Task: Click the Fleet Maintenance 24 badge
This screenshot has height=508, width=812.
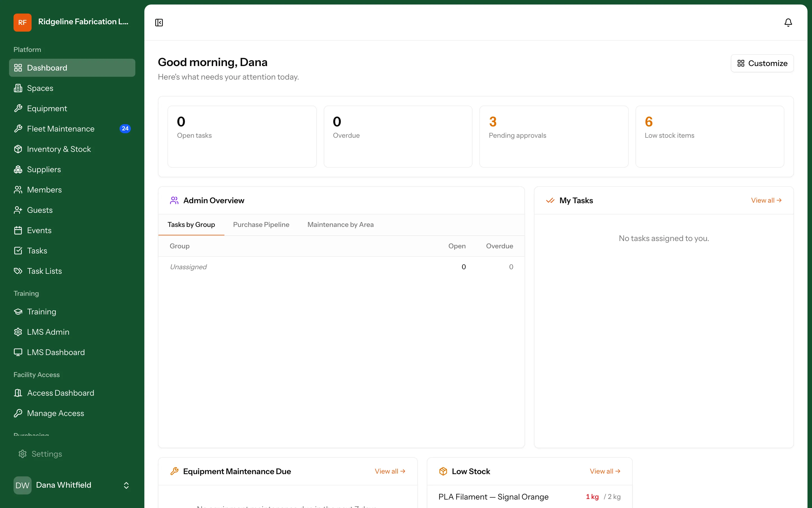Action: click(125, 129)
